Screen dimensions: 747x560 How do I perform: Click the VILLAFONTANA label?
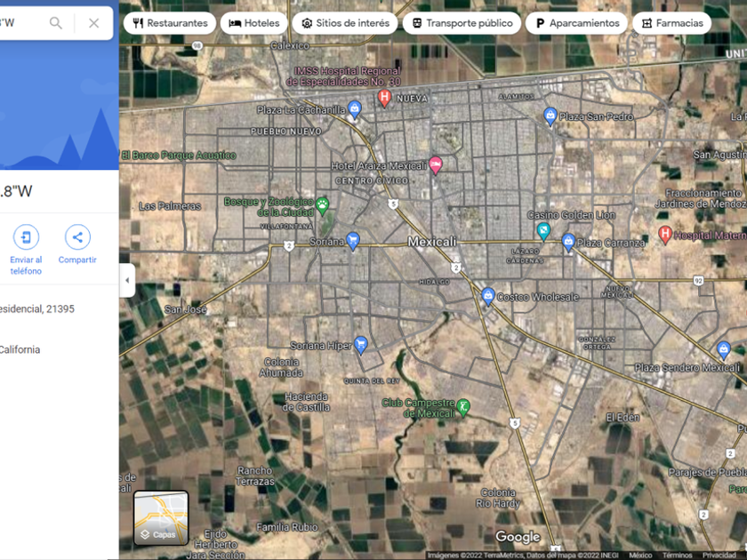[x=286, y=226]
